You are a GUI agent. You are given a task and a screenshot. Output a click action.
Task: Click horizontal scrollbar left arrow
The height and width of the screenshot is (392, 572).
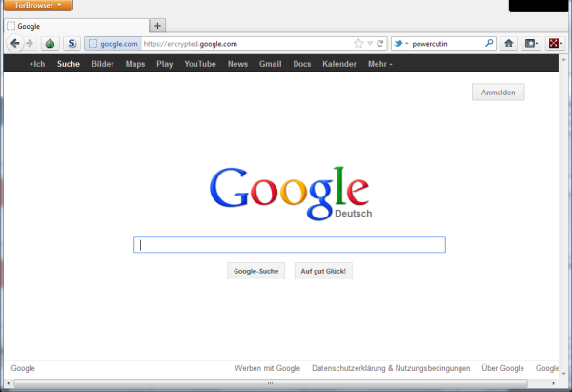tap(9, 383)
